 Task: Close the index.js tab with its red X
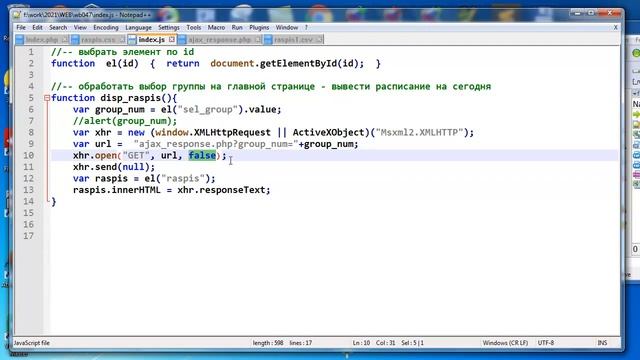(172, 40)
